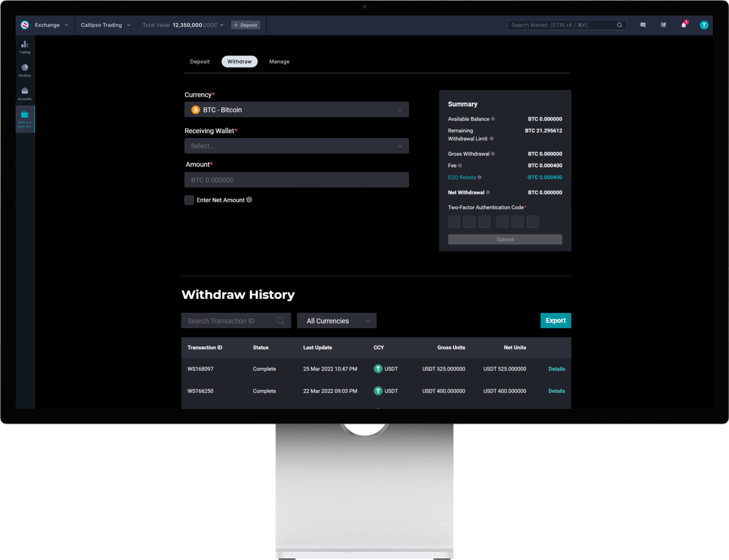The height and width of the screenshot is (560, 729).
Task: Click the first two-factor code box
Action: click(454, 222)
